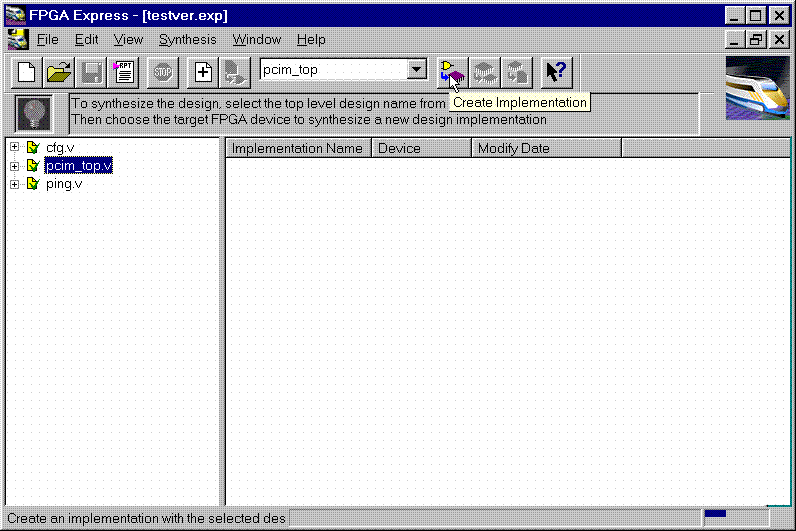Minimize the testver.exp document window
The image size is (796, 531).
click(x=734, y=40)
